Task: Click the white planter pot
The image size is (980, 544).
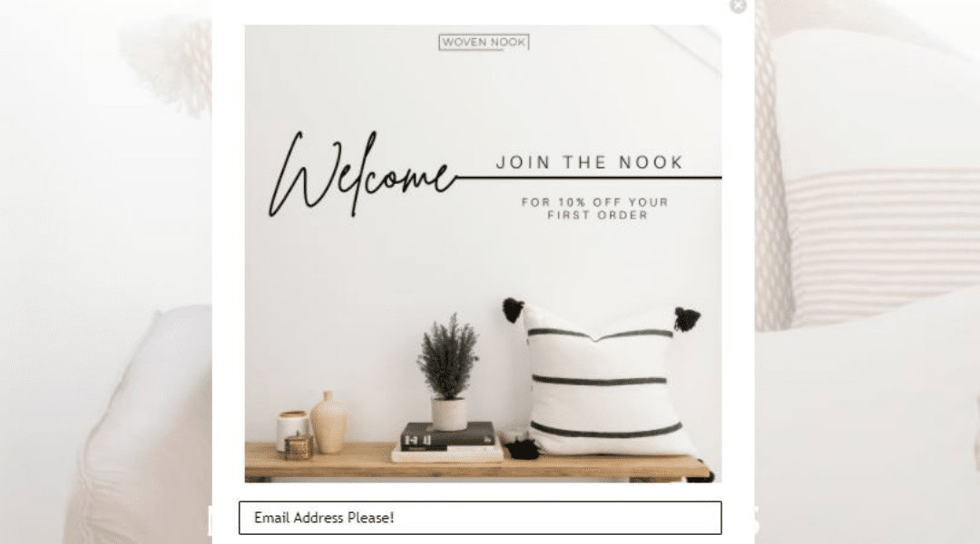Action: click(x=449, y=413)
